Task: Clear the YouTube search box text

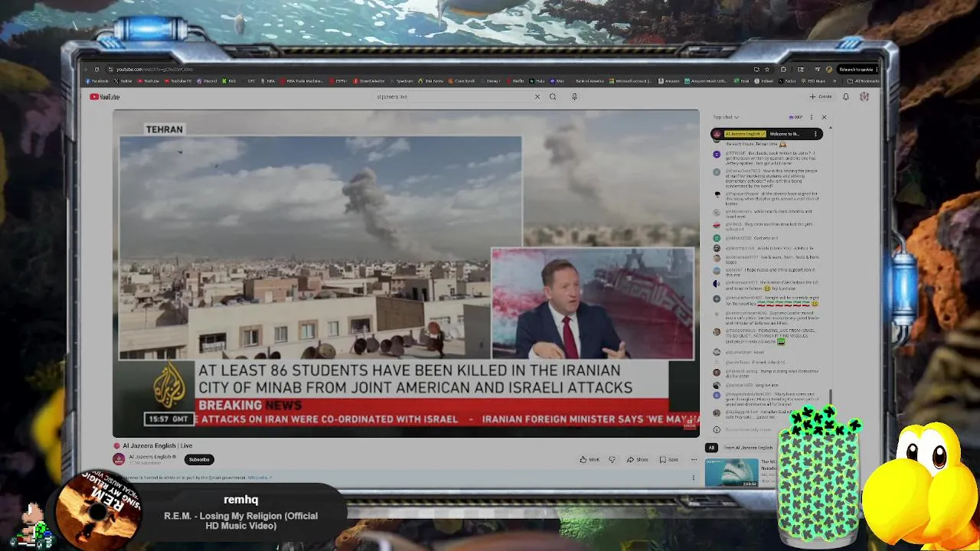Action: click(x=537, y=96)
